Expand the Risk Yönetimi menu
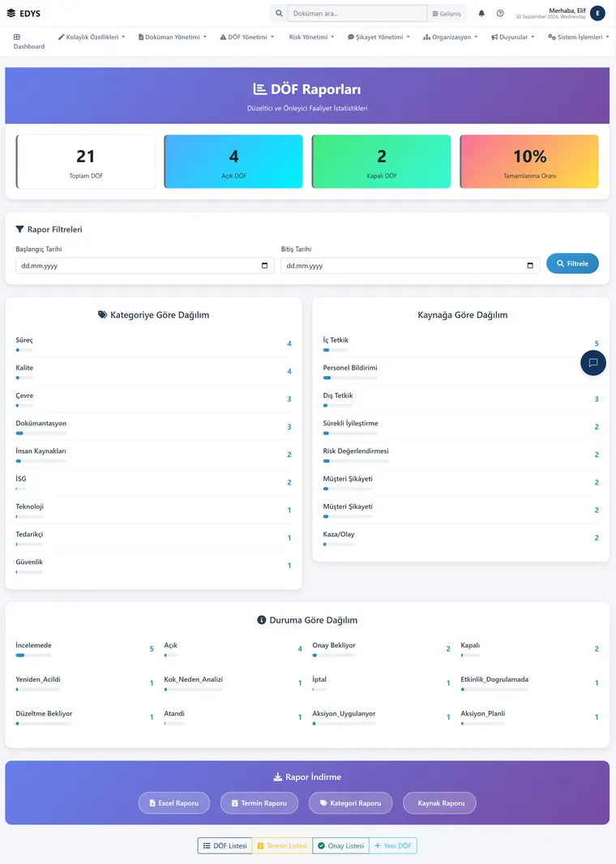Viewport: 616px width, 864px height. (x=311, y=37)
